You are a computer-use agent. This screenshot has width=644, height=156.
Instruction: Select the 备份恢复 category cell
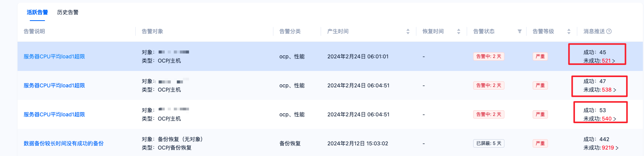[290, 143]
